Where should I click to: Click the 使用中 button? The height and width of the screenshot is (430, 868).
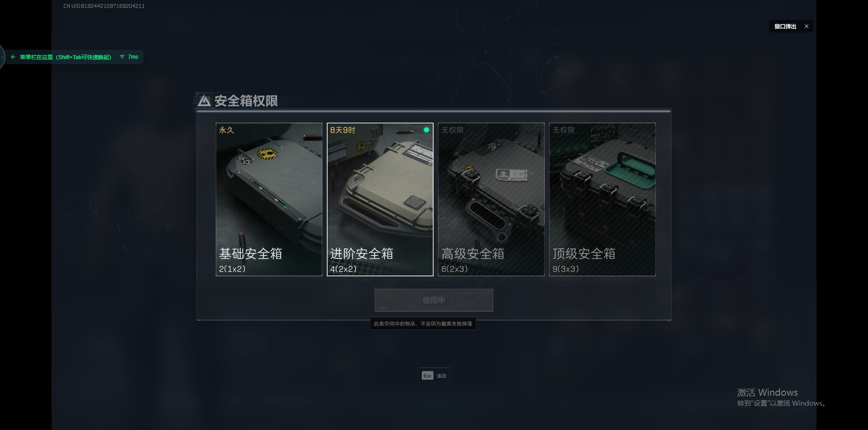[434, 300]
